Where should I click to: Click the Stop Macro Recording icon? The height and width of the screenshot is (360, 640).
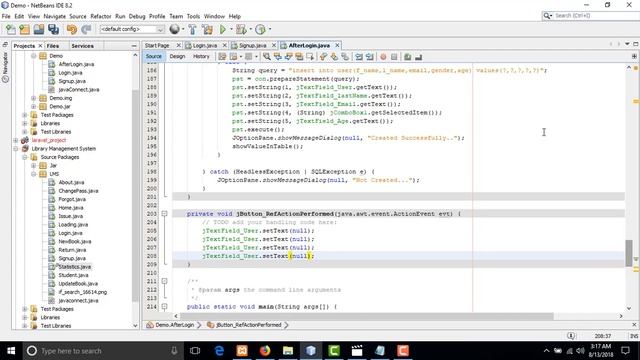(394, 57)
